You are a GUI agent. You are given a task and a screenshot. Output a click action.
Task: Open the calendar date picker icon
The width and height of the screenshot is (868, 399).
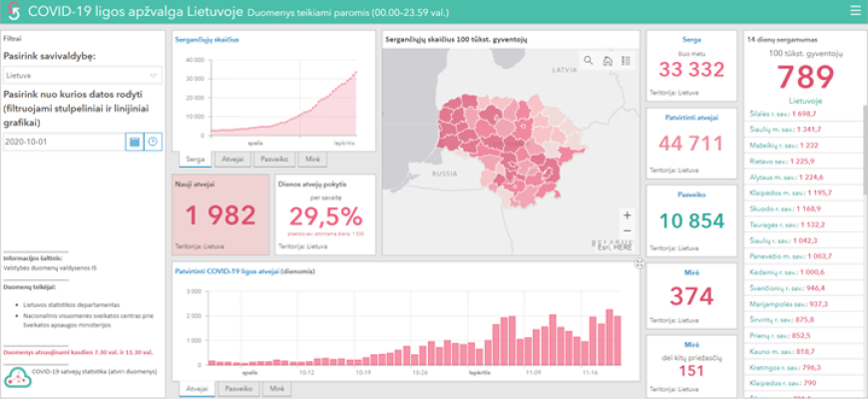(134, 142)
